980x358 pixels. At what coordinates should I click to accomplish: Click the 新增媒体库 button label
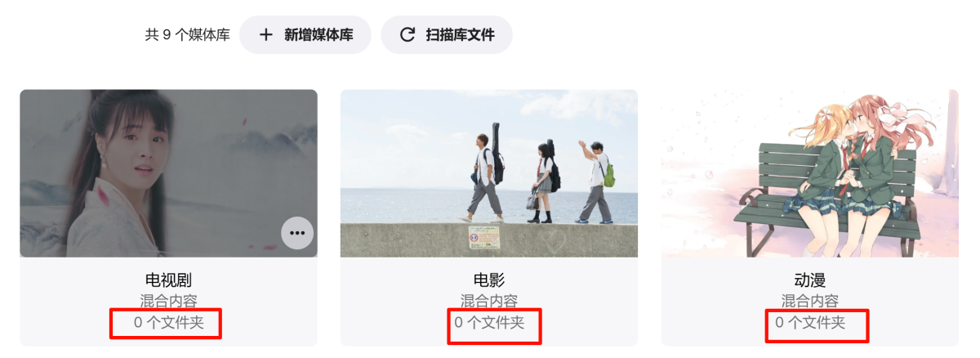(318, 35)
